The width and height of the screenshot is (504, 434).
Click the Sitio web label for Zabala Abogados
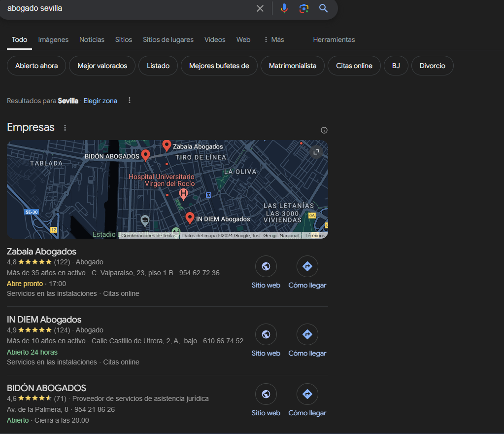266,285
